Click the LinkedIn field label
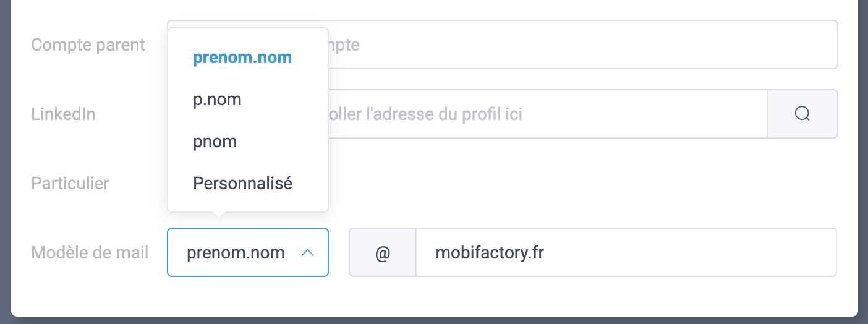This screenshot has width=868, height=324. (63, 114)
